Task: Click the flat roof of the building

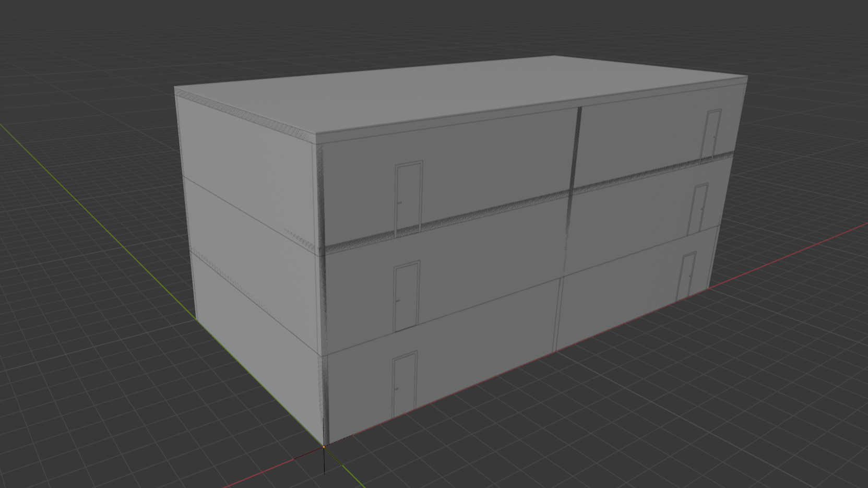Action: [x=459, y=94]
